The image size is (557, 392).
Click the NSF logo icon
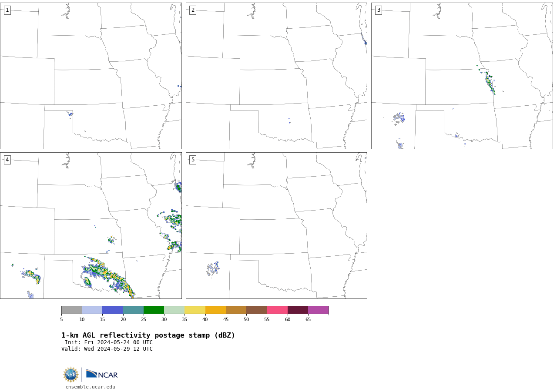coord(71,375)
